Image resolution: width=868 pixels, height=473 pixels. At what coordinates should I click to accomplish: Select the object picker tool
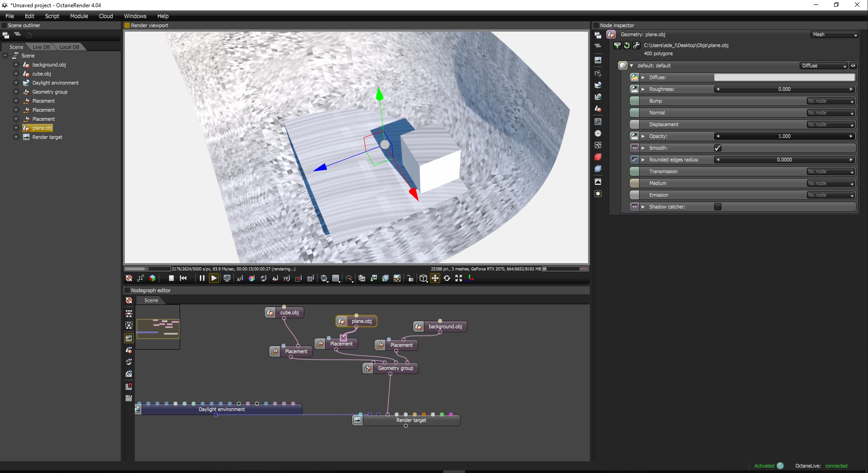[275, 279]
